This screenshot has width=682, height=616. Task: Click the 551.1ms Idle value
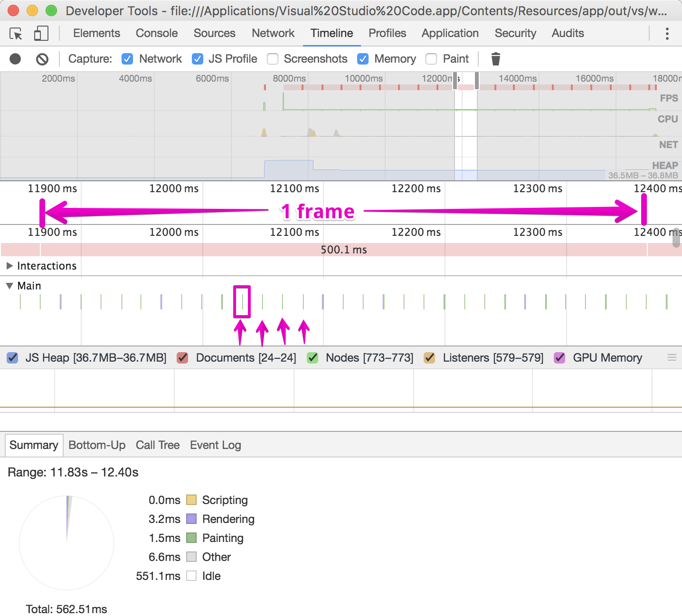(x=158, y=576)
